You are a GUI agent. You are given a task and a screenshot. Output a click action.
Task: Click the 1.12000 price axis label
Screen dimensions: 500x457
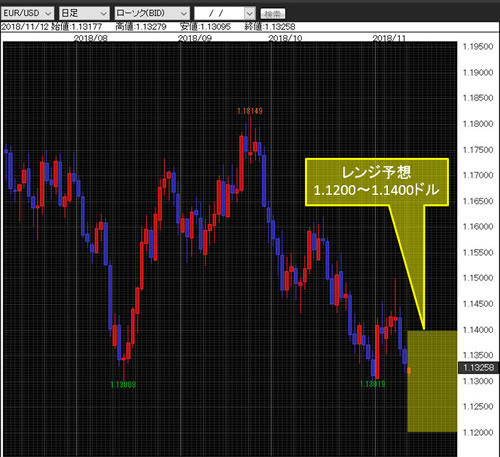pyautogui.click(x=478, y=432)
